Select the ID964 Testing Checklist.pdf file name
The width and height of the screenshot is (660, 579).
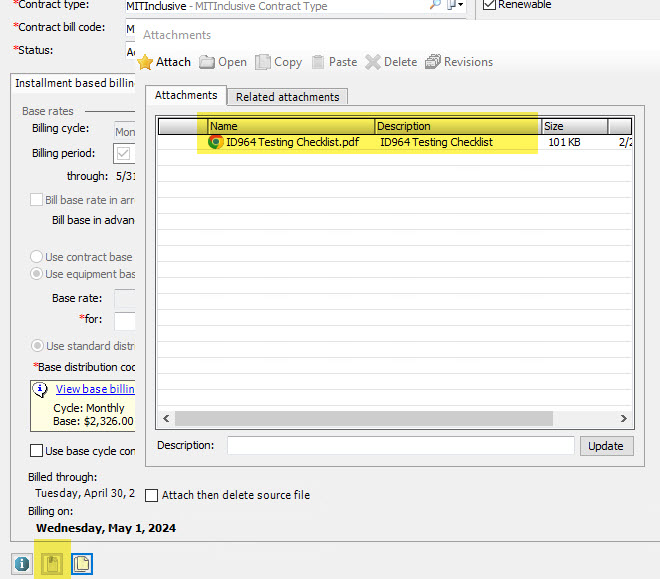click(x=293, y=142)
